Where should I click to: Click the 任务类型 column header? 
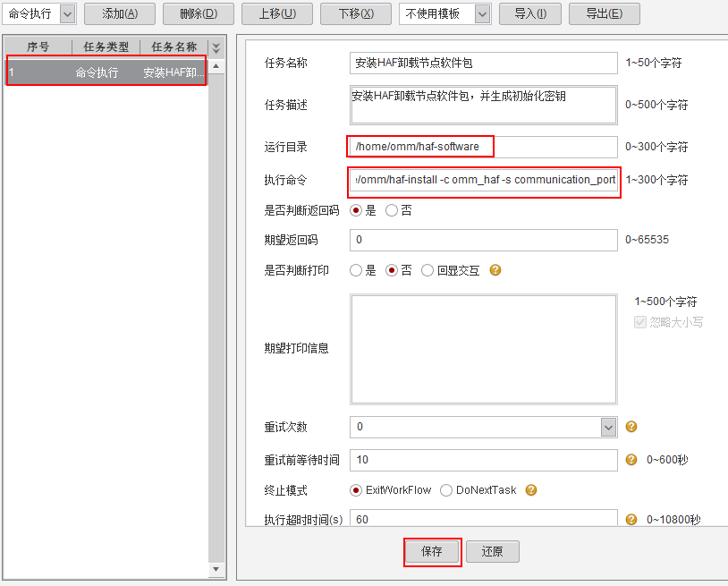[x=106, y=47]
